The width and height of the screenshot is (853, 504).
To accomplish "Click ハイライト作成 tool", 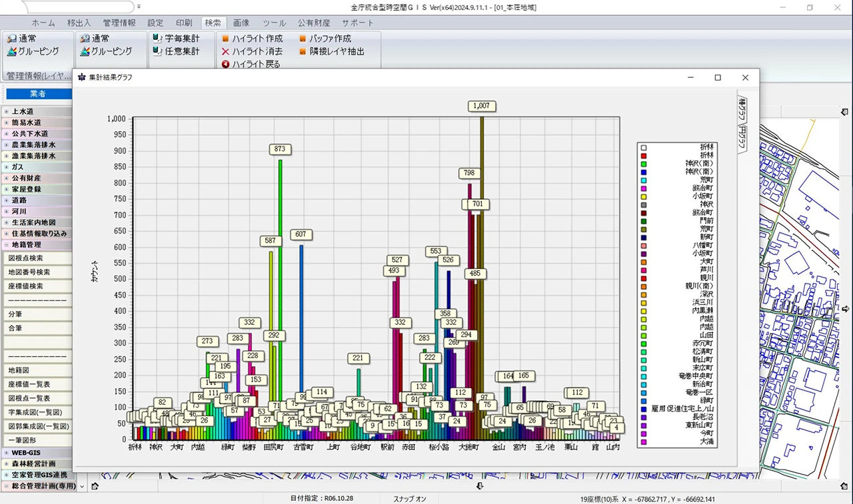I will pos(252,39).
